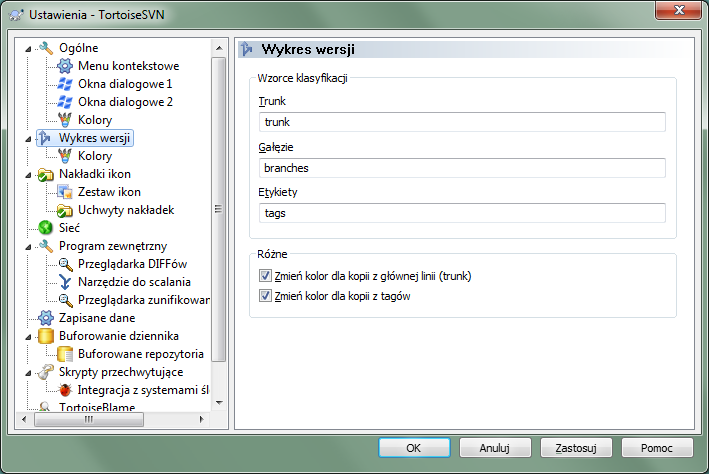Click the Gałęzie pattern field

click(462, 168)
